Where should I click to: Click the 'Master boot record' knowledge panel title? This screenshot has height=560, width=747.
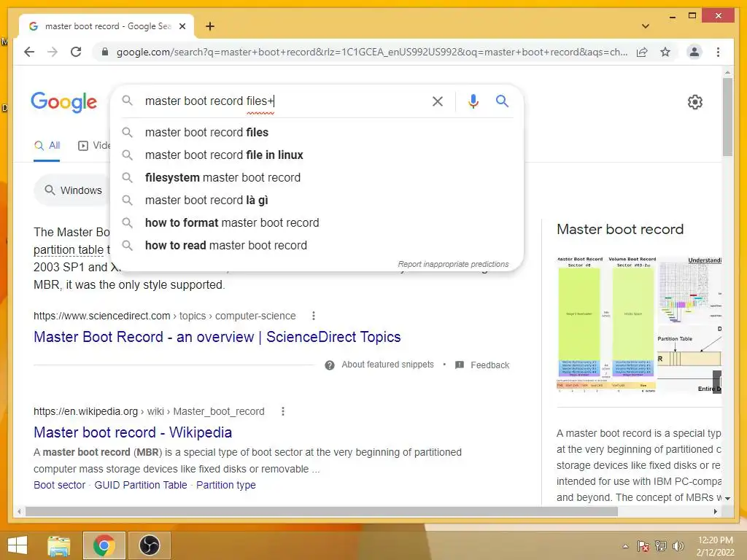click(x=620, y=230)
